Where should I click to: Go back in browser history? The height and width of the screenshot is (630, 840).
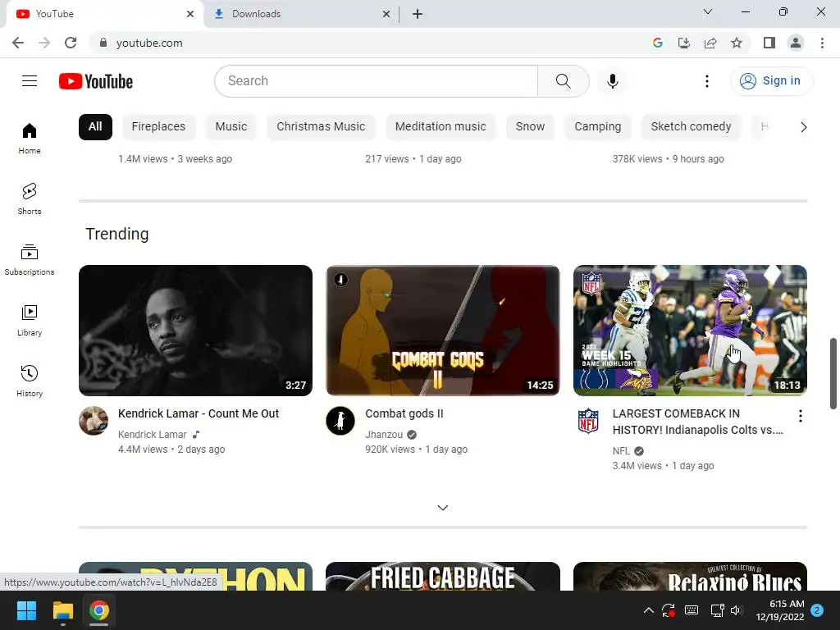coord(18,43)
